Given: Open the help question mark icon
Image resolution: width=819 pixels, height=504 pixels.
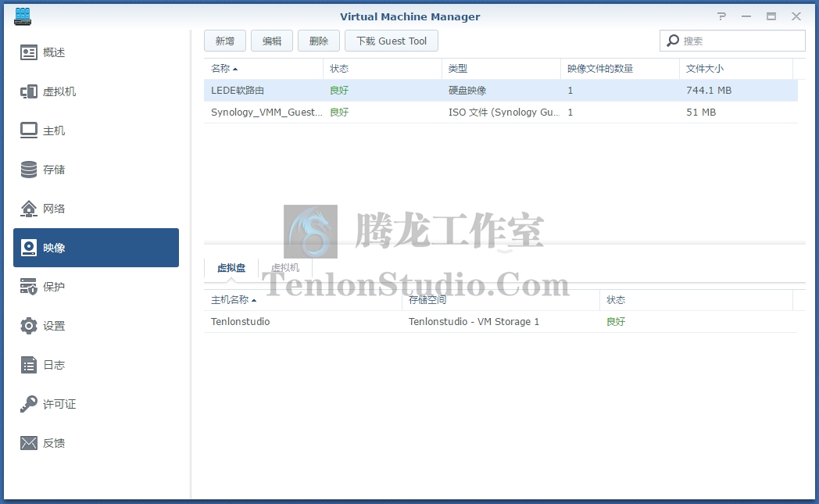Looking at the screenshot, I should tap(721, 16).
